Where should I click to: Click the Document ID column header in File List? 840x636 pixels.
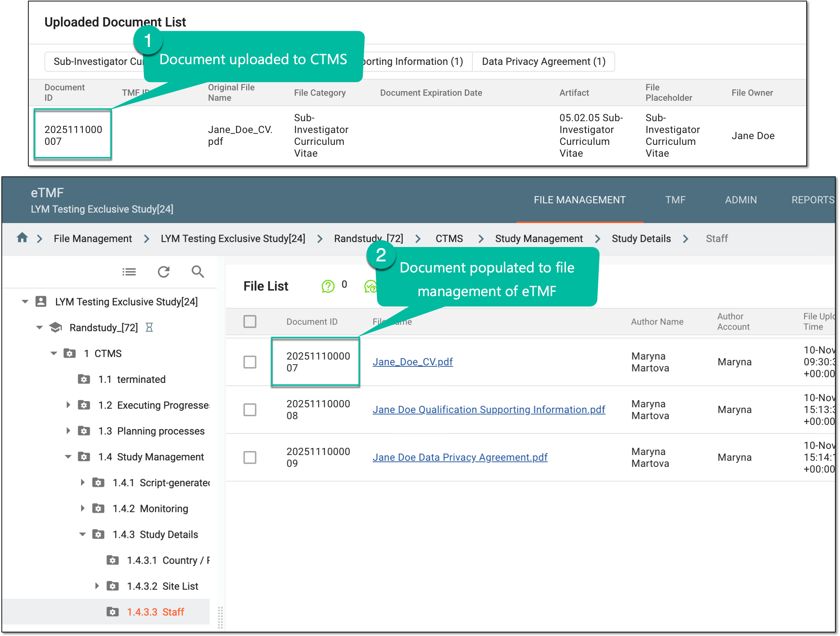312,322
